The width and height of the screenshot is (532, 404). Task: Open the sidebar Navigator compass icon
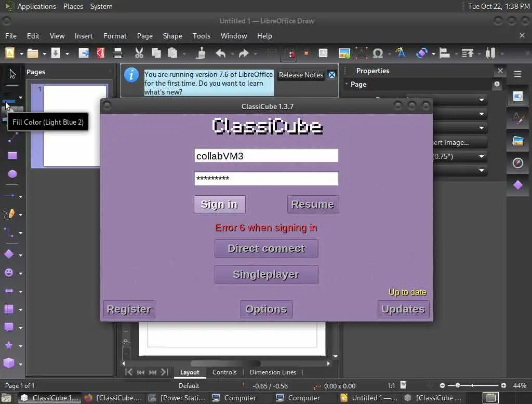point(518,163)
